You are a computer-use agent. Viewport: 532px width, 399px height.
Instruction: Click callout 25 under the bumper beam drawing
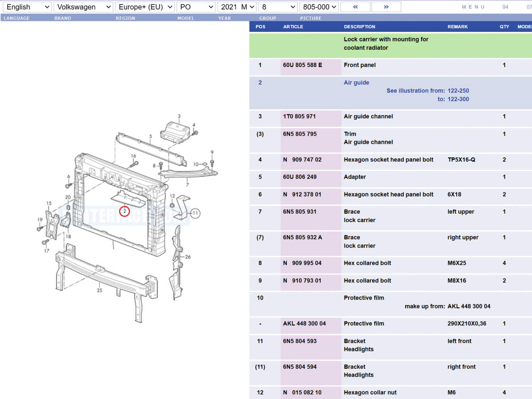click(x=100, y=290)
